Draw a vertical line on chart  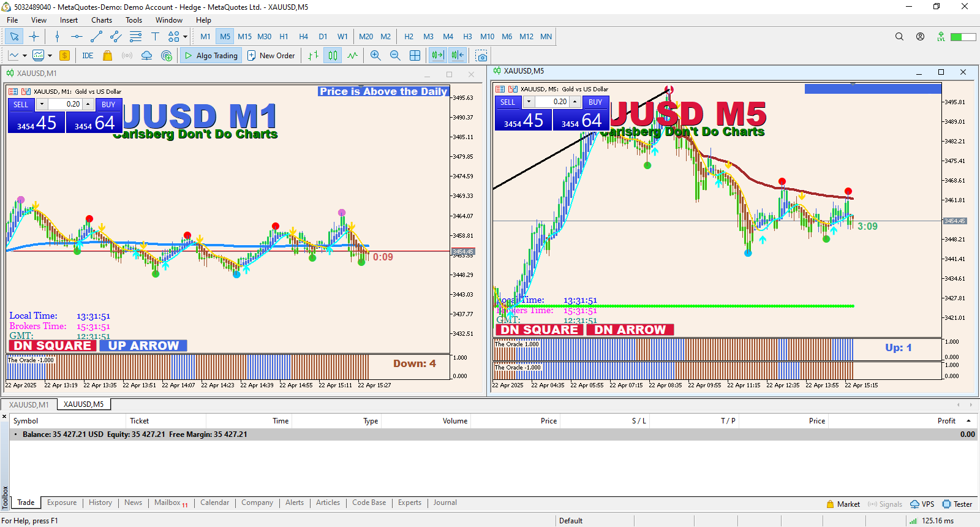click(x=57, y=37)
